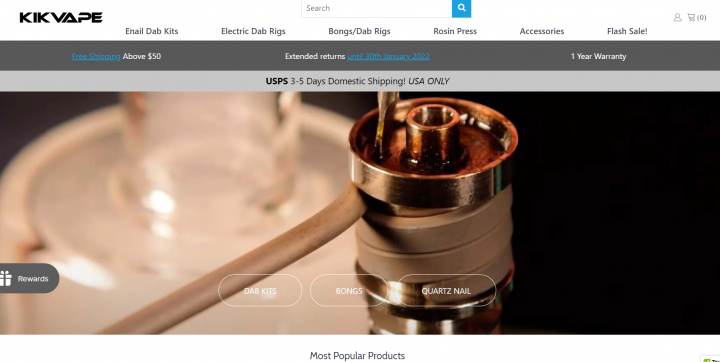The width and height of the screenshot is (720, 362).
Task: Select Bongs/Dab Rigs in navigation
Action: click(359, 31)
